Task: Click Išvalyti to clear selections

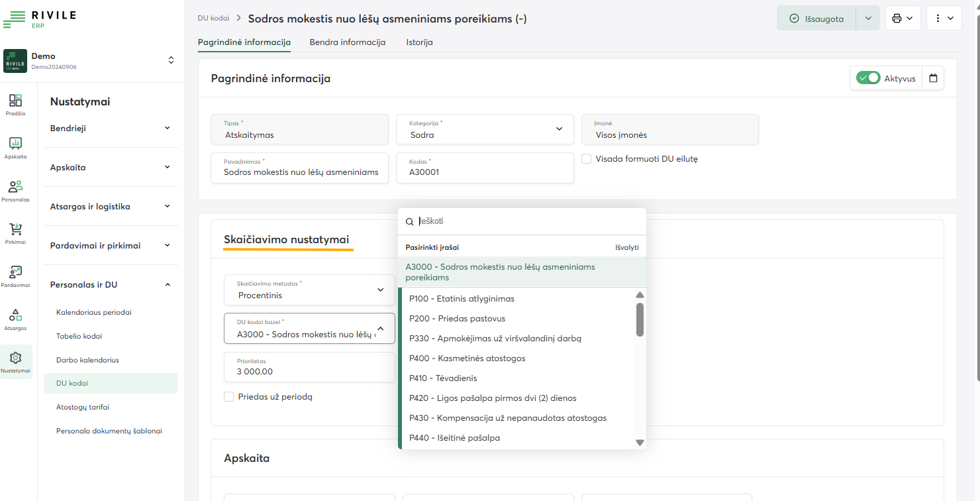Action: click(626, 247)
